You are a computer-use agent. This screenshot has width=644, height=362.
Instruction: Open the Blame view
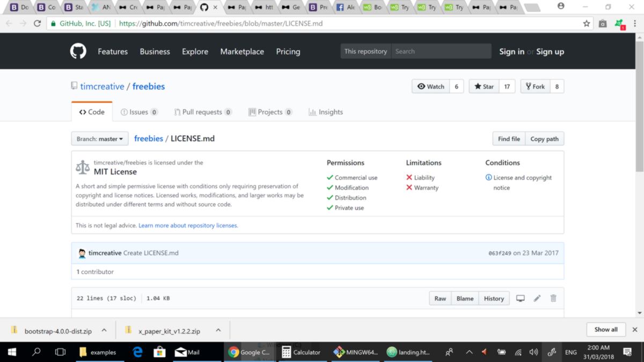tap(465, 298)
